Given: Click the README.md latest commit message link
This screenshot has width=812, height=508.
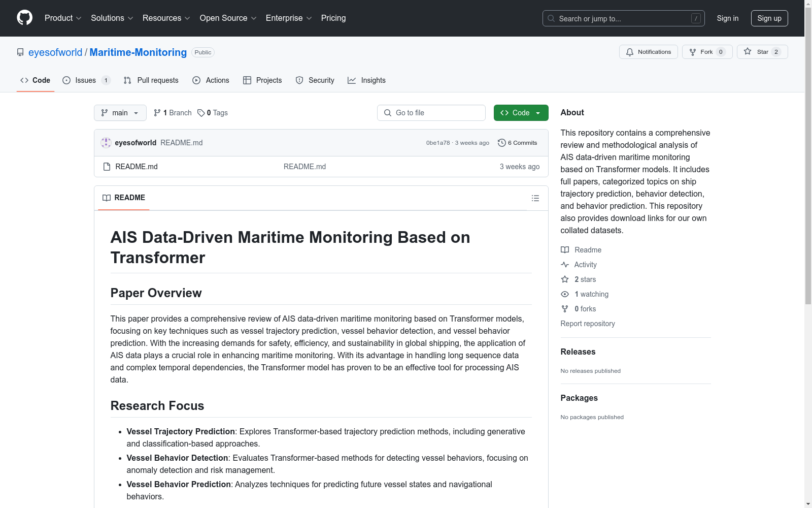Looking at the screenshot, I should [x=182, y=143].
